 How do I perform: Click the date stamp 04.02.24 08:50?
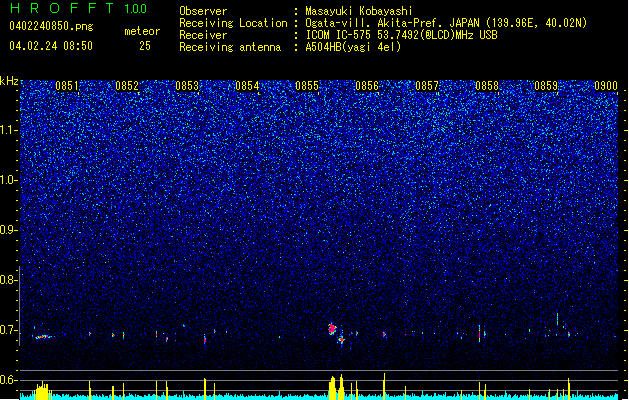(x=51, y=46)
